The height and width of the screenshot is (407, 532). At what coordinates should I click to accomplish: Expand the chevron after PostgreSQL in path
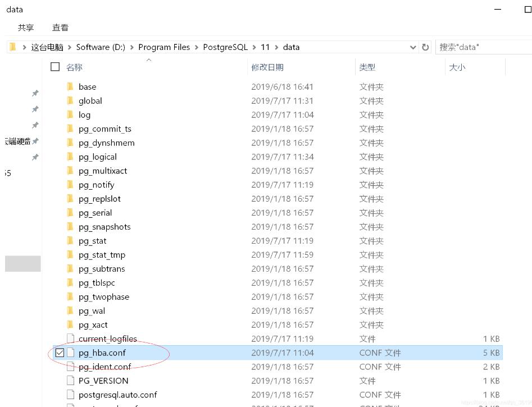click(x=254, y=47)
